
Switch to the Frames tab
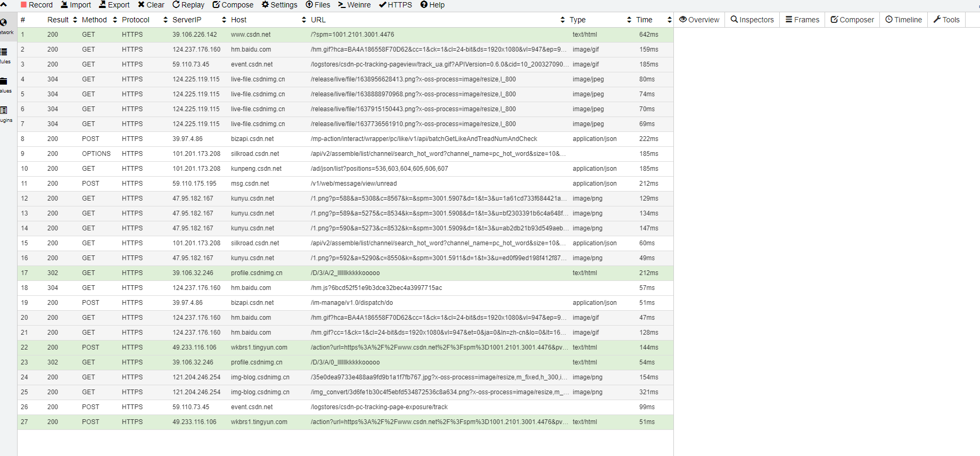(x=802, y=20)
